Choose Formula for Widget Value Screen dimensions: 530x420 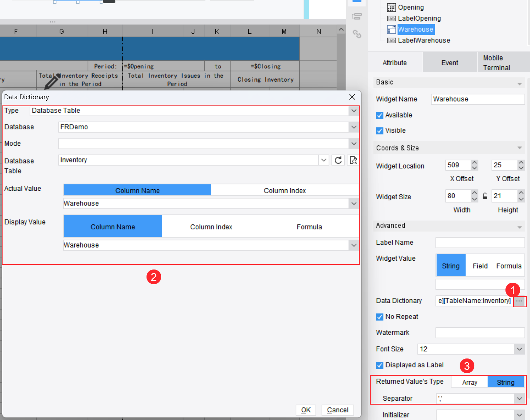(x=509, y=266)
